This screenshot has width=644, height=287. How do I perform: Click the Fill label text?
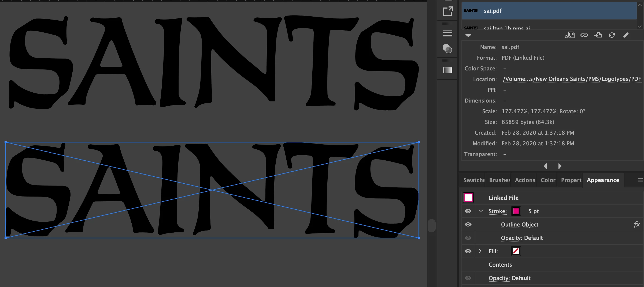tap(493, 251)
